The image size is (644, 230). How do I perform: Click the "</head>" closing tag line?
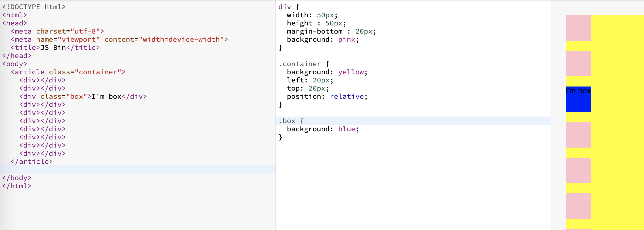(x=17, y=56)
